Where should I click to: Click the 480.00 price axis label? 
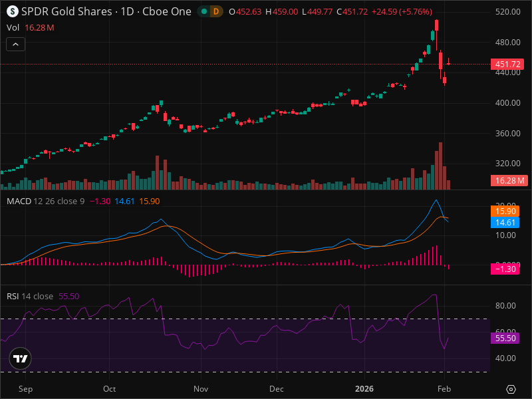tap(507, 42)
